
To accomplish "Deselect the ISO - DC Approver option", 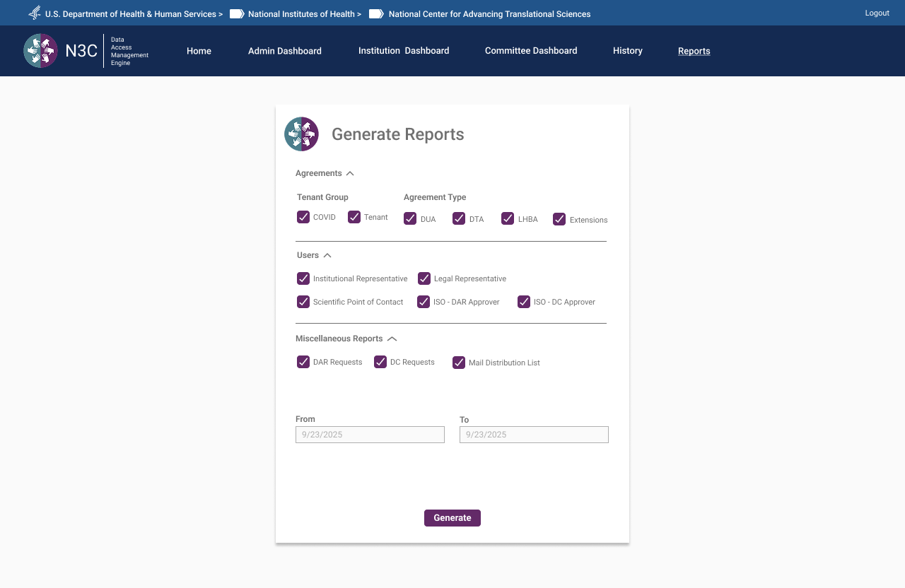I will click(x=524, y=302).
